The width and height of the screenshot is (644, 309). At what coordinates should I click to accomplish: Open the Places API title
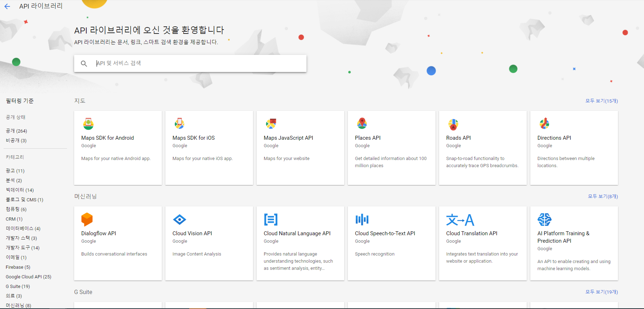[x=368, y=138]
